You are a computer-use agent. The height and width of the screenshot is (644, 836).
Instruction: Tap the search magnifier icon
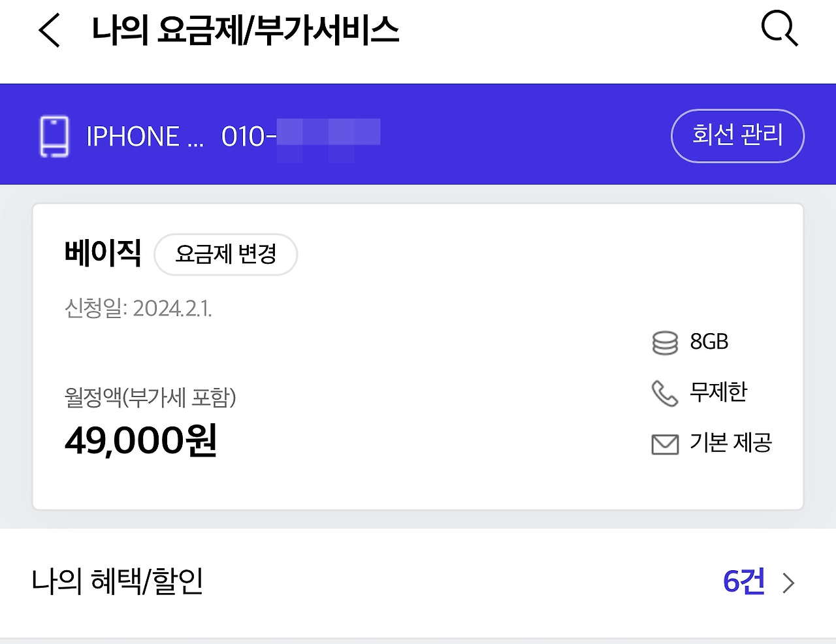point(779,30)
